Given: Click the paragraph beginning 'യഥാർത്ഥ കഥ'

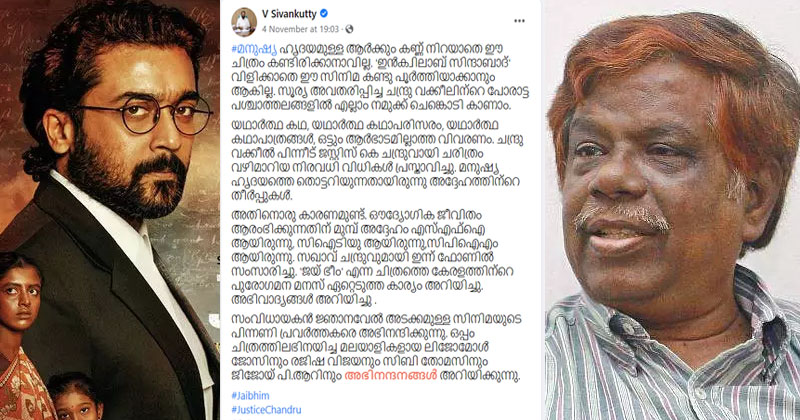Looking at the screenshot, I should point(378,160).
